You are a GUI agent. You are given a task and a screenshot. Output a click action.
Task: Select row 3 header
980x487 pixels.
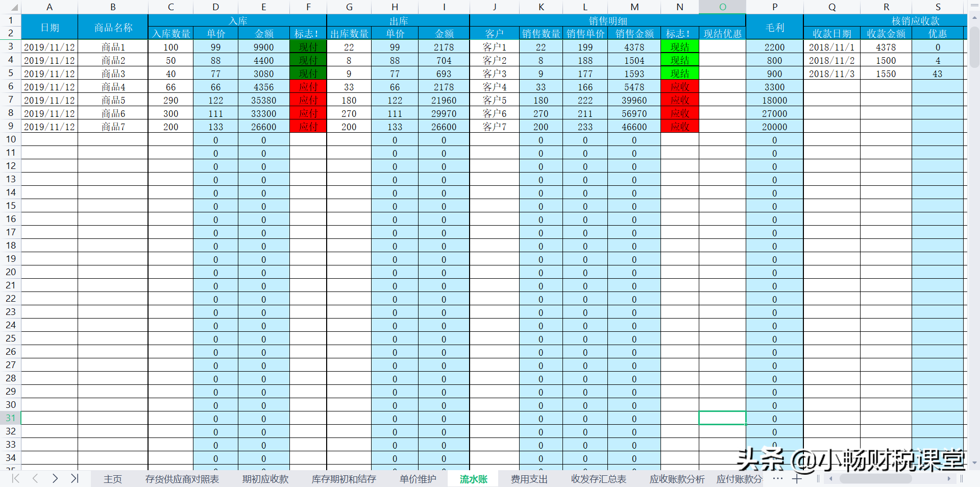(x=11, y=46)
